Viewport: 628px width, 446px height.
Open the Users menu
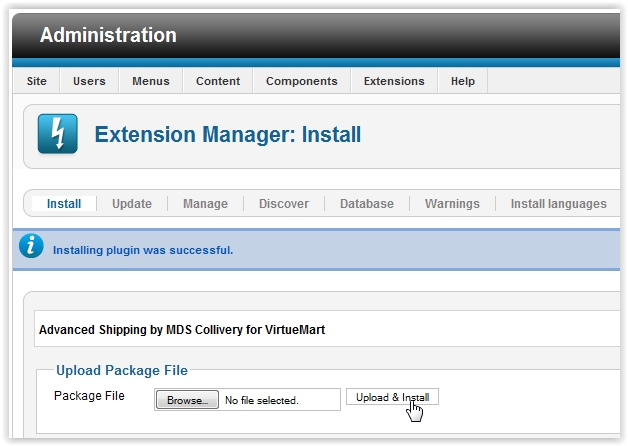89,81
